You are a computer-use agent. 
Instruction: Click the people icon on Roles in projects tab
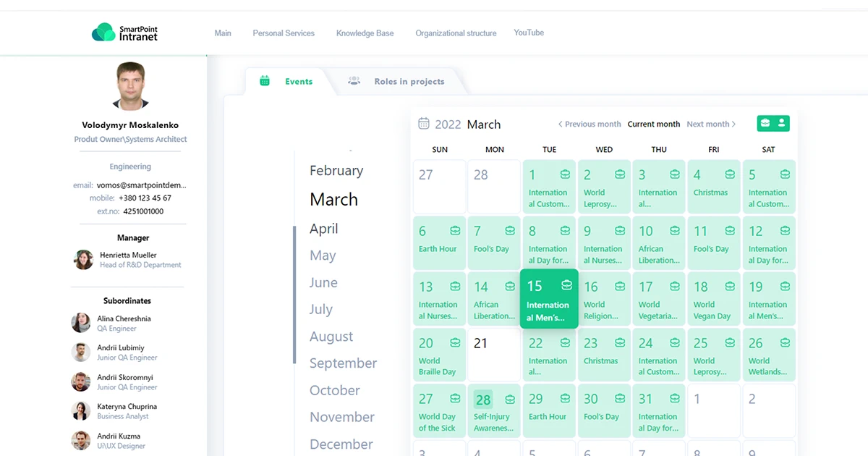tap(354, 81)
